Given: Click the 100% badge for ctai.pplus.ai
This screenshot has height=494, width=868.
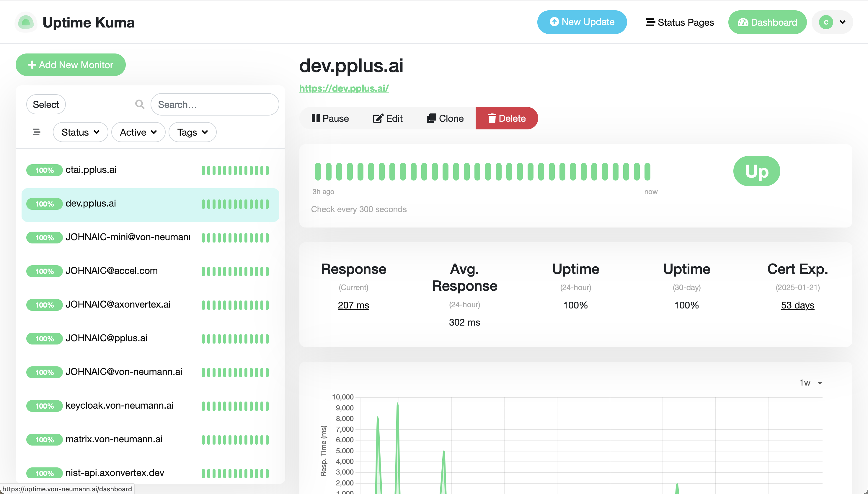Looking at the screenshot, I should coord(44,170).
